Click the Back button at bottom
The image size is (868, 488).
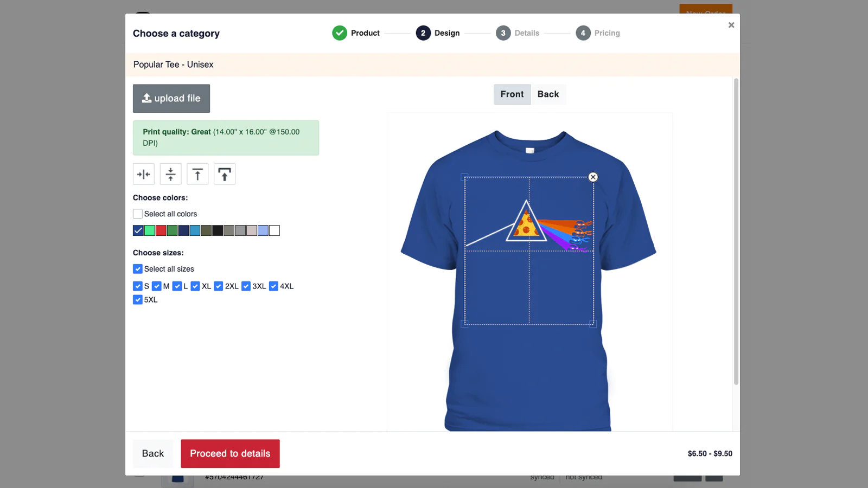[153, 454]
